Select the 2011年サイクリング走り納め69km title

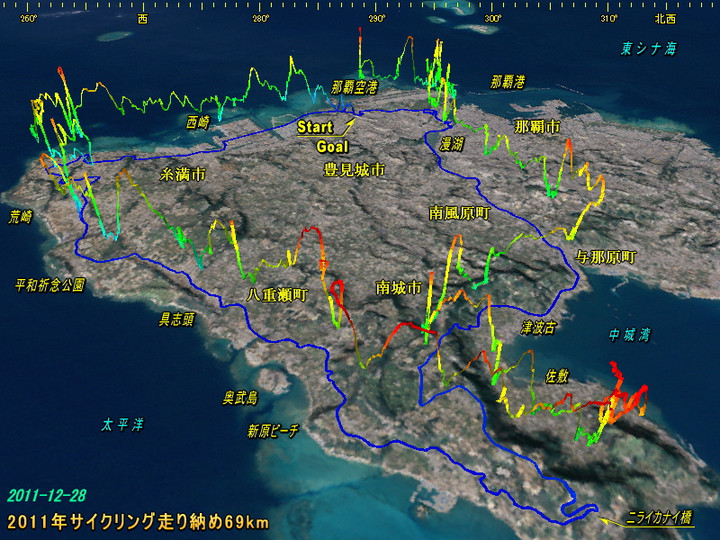138,521
